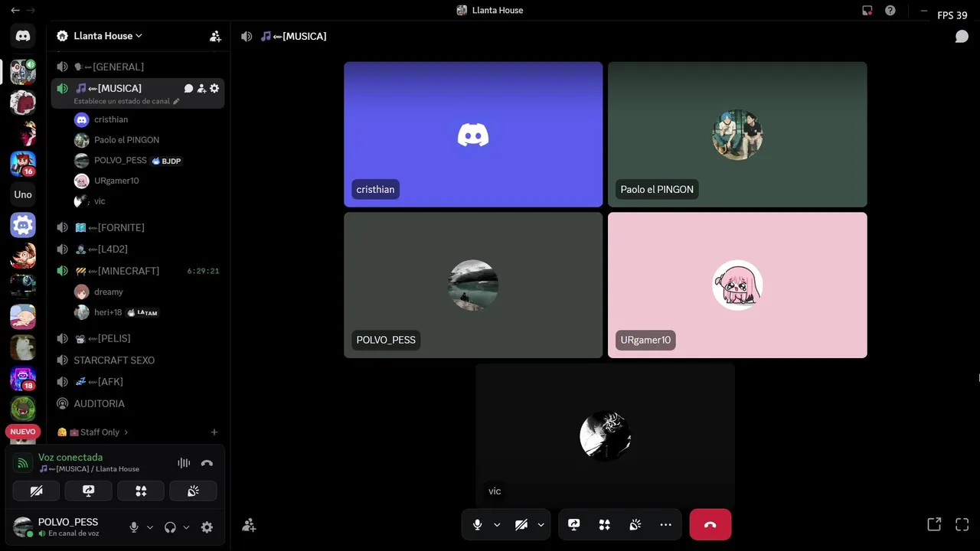
Task: Open AUDITORIA stage channel
Action: pos(138,404)
